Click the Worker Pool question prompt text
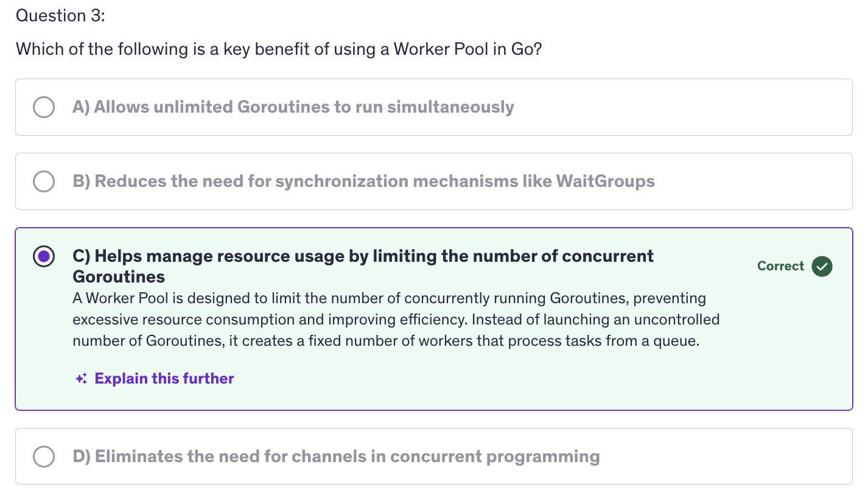Screen dimensions: 868x498 click(278, 49)
